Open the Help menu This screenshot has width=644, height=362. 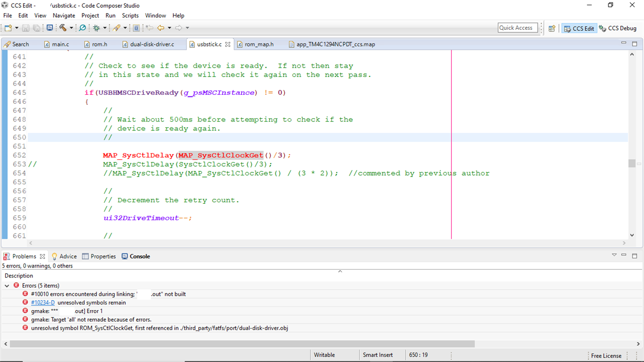tap(179, 16)
